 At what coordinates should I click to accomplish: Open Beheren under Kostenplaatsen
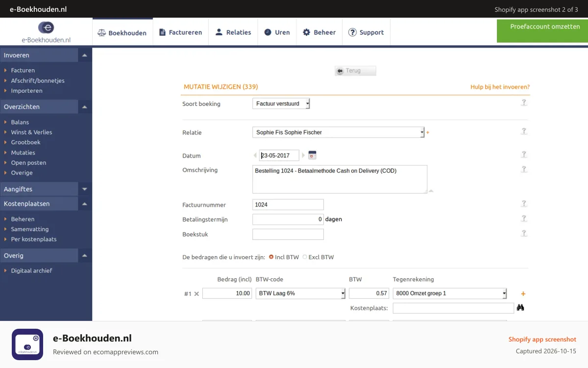click(x=23, y=219)
